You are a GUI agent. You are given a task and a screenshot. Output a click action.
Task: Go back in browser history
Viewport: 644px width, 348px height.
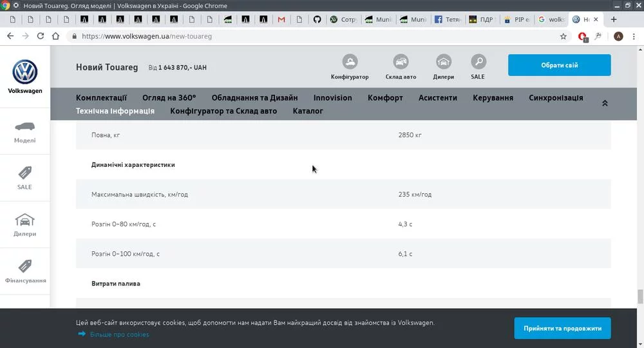tap(10, 36)
